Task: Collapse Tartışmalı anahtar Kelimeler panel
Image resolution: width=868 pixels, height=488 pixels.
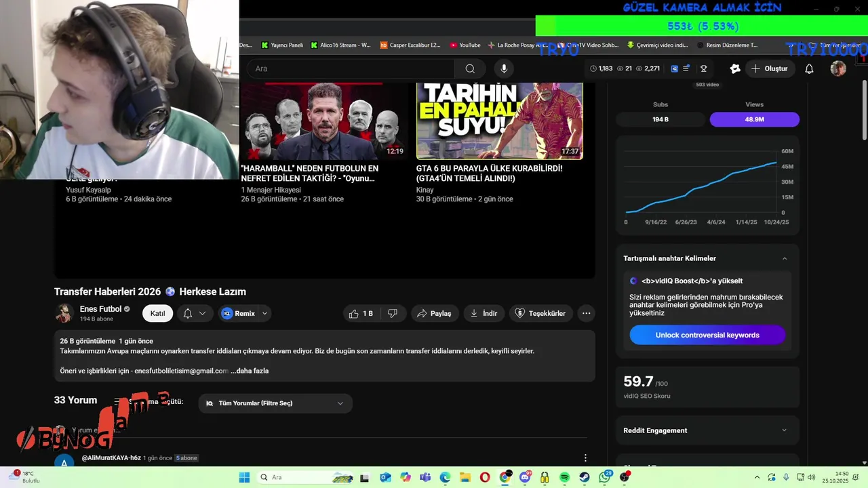Action: pyautogui.click(x=785, y=258)
